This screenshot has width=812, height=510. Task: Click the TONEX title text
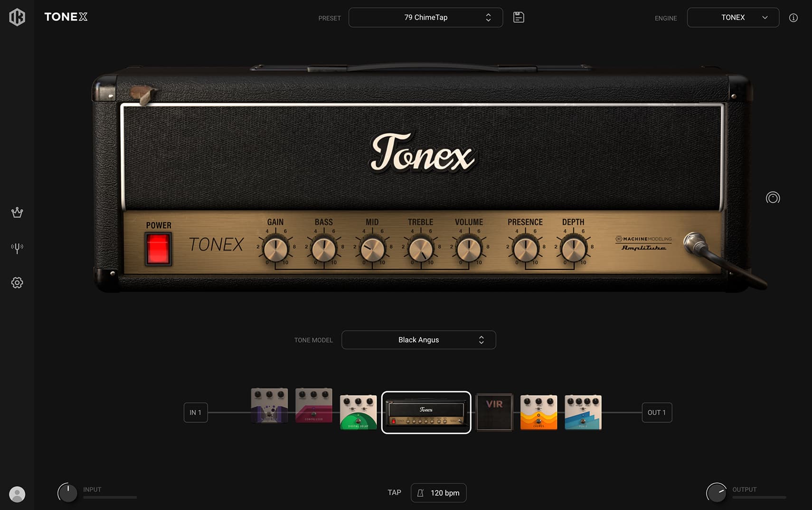click(66, 17)
